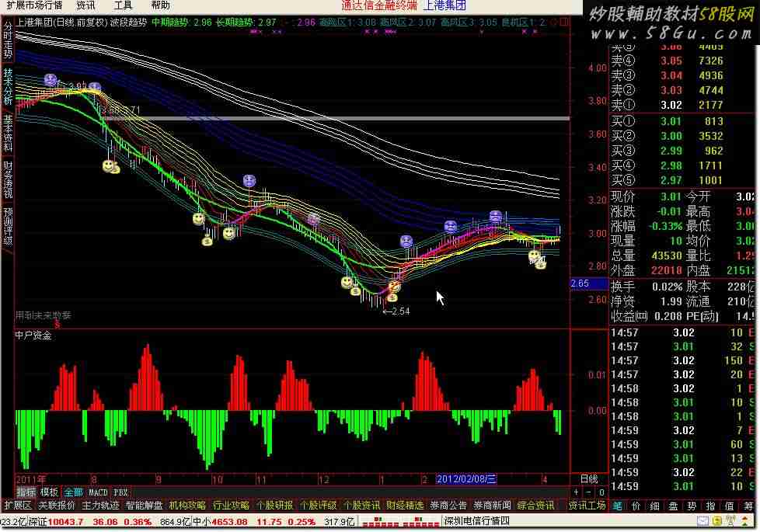Open the 个股评级 info tab
Image resolution: width=760 pixels, height=532 pixels.
point(318,506)
